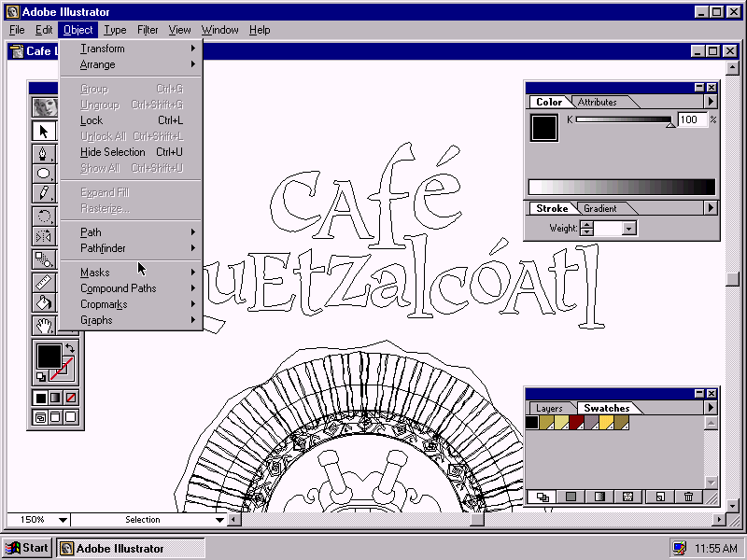The image size is (747, 560).
Task: Click the Start button on the taskbar
Action: pos(27,548)
